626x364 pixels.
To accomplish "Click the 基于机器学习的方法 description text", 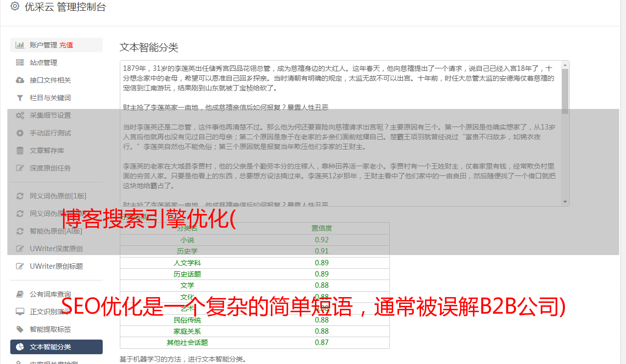I will [183, 360].
